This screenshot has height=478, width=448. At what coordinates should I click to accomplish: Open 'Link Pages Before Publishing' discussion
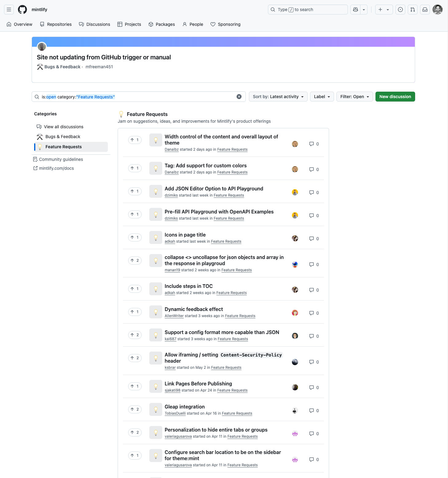coord(198,384)
